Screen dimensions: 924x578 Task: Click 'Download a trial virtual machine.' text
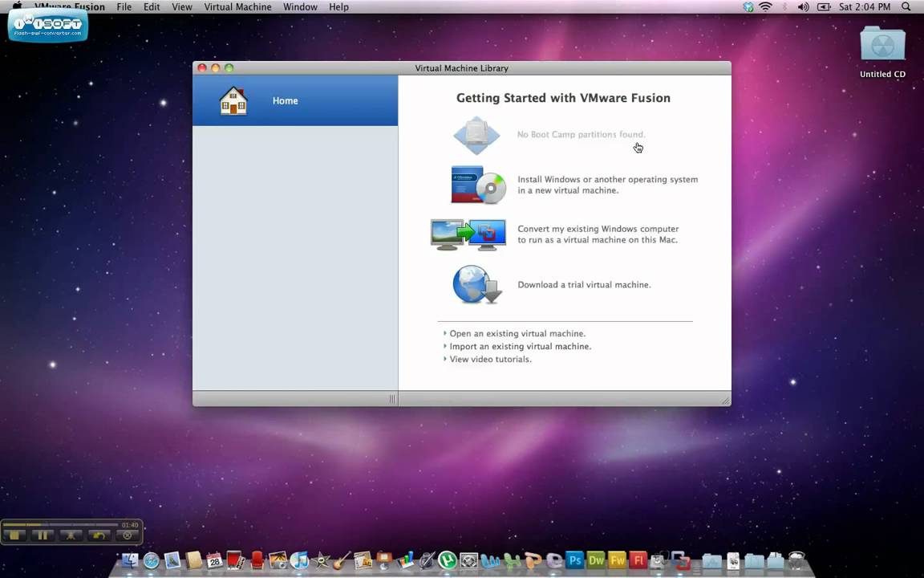point(584,284)
